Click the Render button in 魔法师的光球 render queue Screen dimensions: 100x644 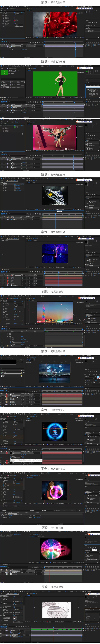tap(80, 510)
